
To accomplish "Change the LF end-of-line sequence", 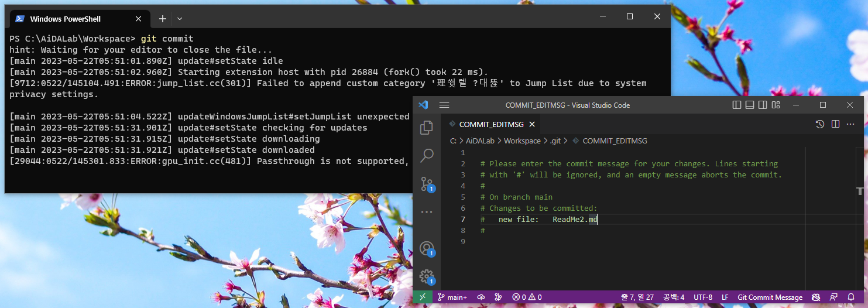I will (725, 297).
